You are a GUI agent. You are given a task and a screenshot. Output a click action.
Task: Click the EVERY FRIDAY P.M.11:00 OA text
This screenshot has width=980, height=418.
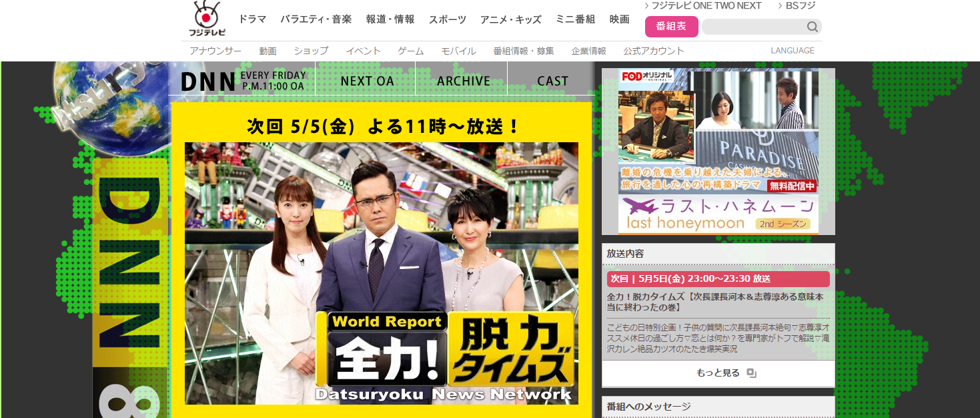coord(273,81)
